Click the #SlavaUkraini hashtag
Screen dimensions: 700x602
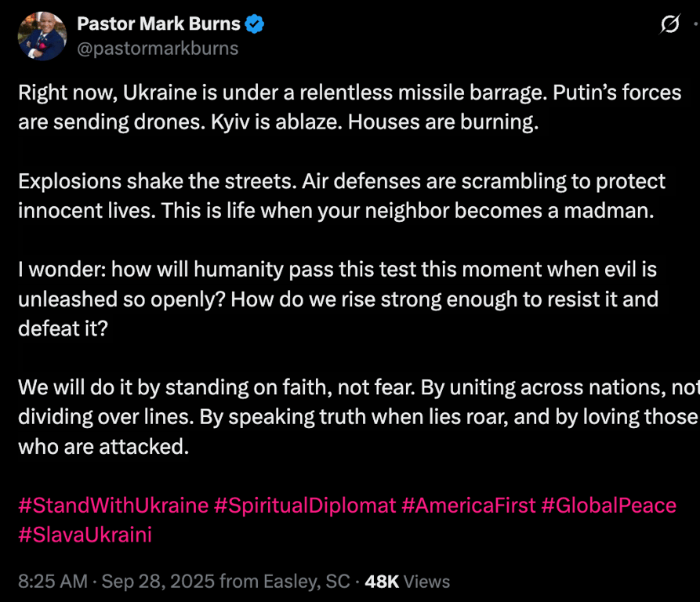pos(85,535)
